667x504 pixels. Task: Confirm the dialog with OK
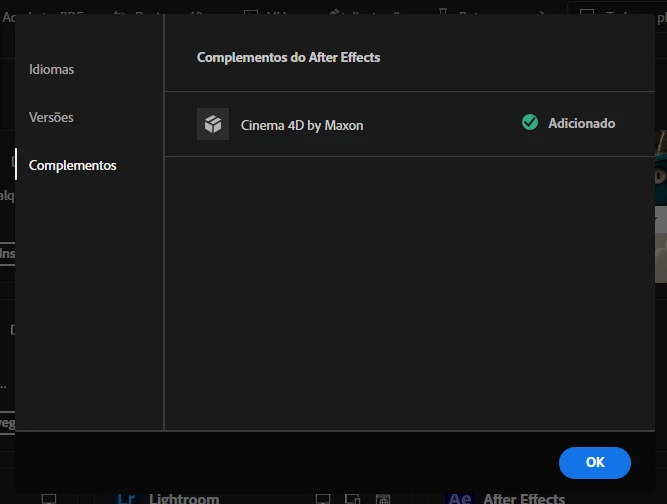(x=595, y=462)
